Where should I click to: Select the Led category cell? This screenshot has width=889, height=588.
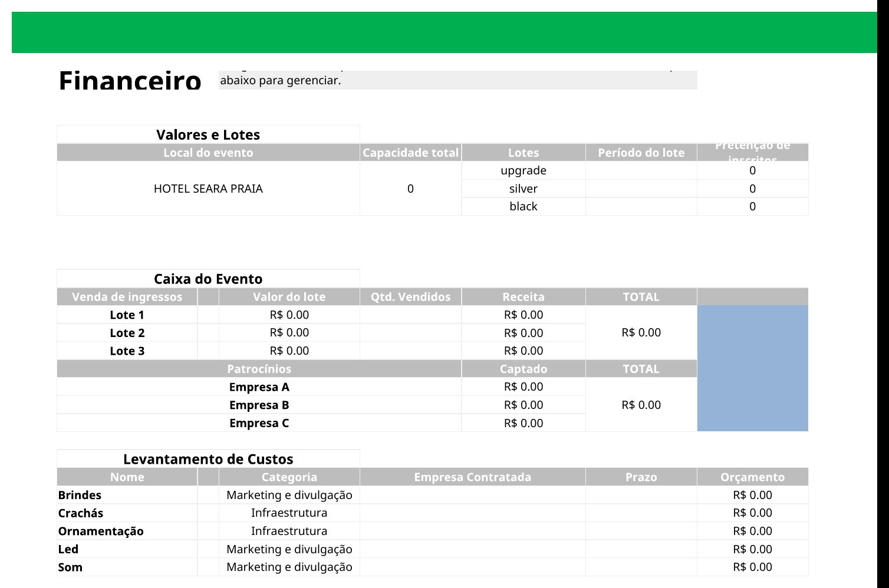coord(289,549)
